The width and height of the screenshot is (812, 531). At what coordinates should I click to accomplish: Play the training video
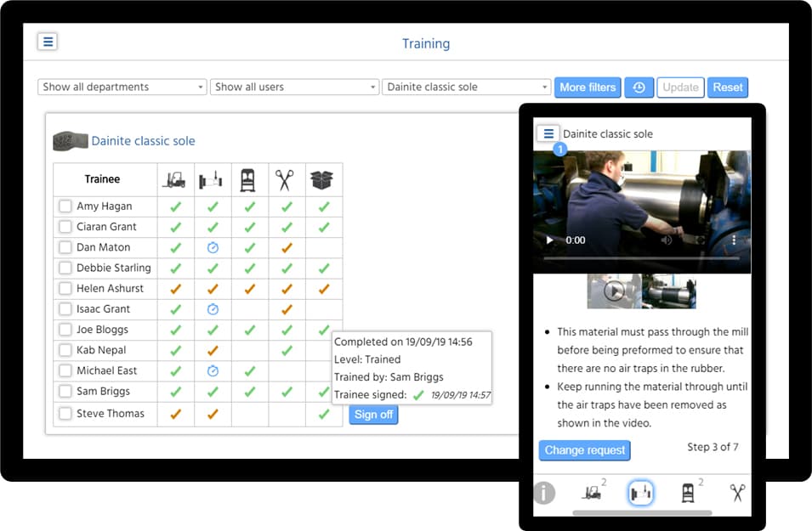point(548,240)
